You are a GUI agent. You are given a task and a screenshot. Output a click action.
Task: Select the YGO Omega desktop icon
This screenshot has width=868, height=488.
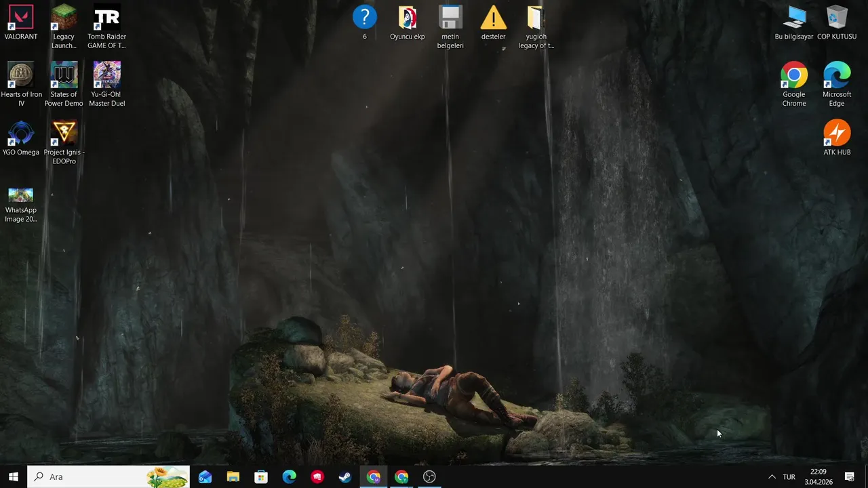click(21, 138)
